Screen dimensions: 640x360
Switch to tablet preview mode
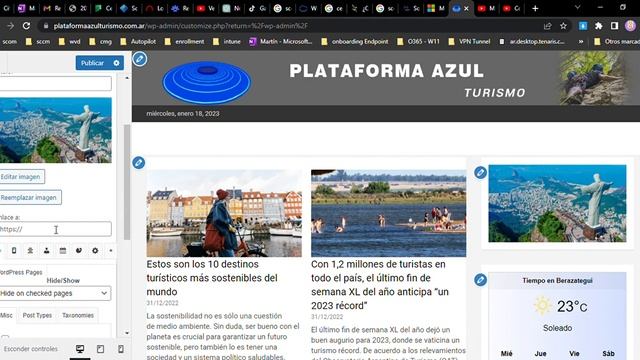pos(100,349)
